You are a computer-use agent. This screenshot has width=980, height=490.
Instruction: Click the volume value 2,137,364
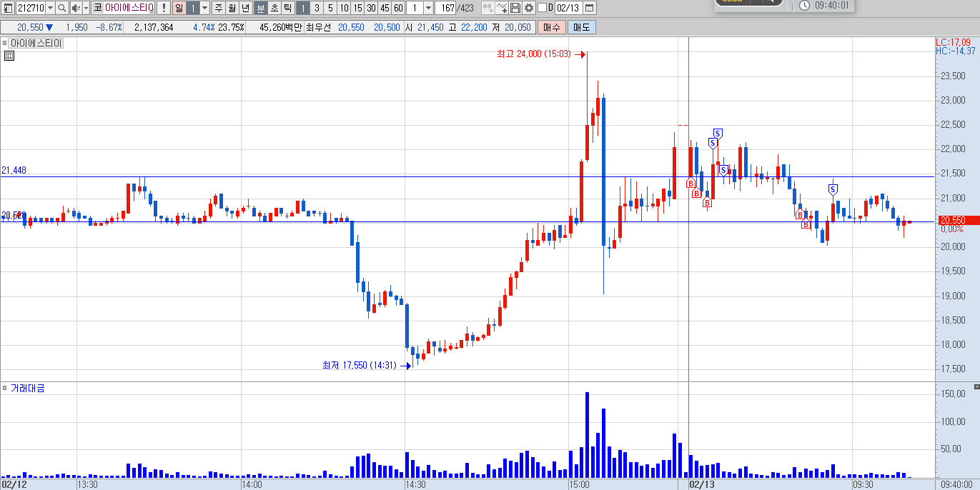[x=154, y=27]
